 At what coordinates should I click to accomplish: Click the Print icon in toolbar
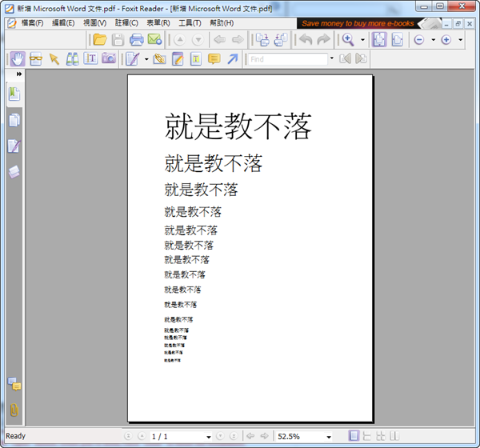point(136,39)
